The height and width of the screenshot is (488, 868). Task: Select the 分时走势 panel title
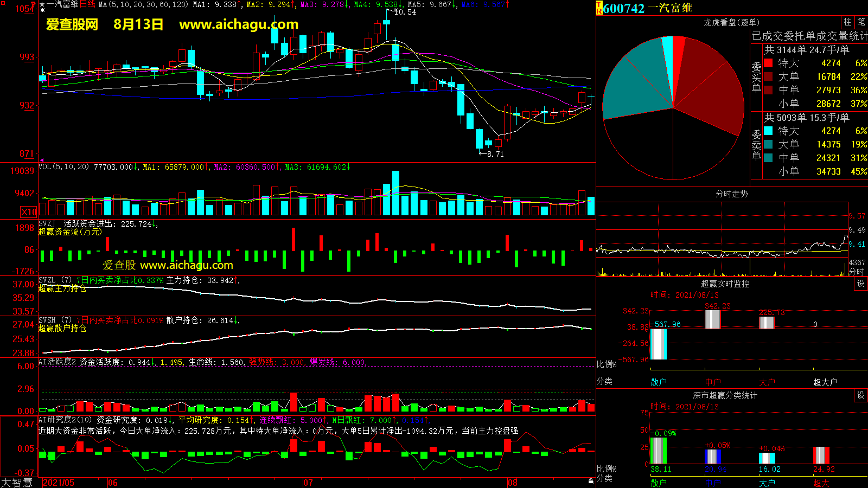[x=731, y=194]
